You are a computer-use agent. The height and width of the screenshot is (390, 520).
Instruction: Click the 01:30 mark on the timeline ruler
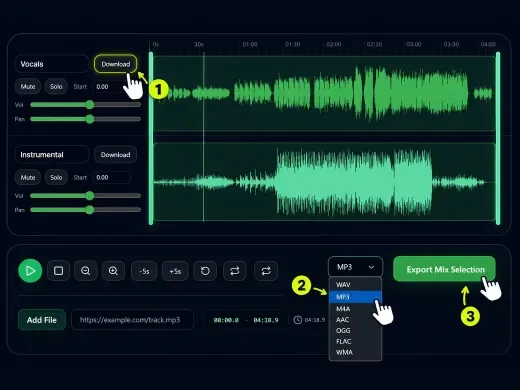point(293,44)
